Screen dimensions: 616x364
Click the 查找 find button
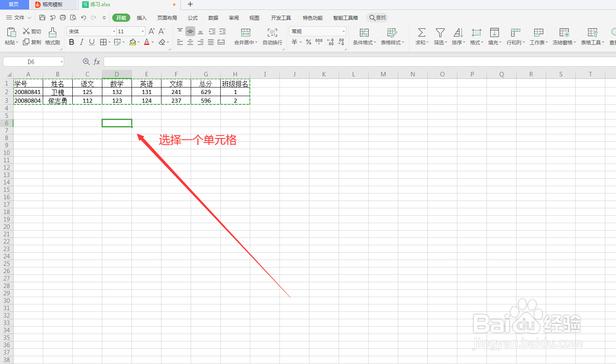377,18
